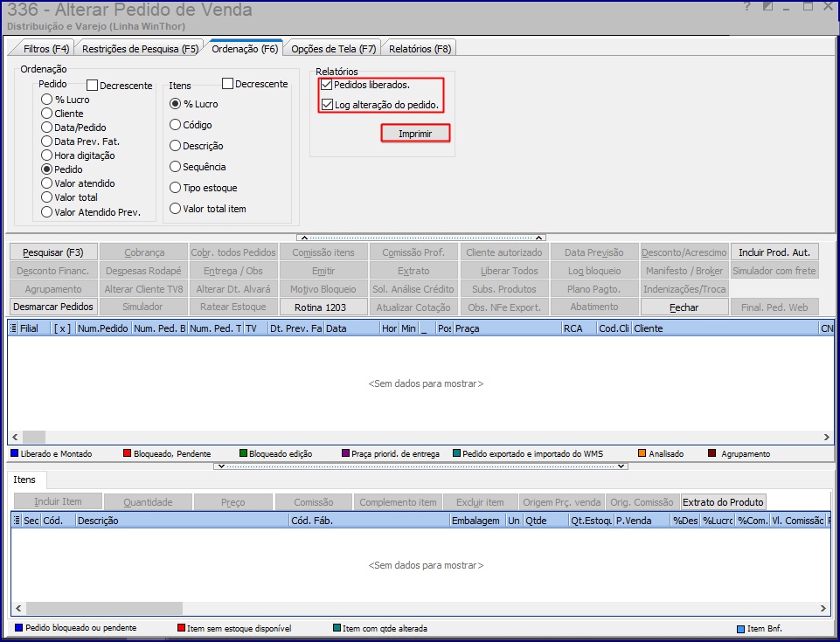Select Itens Código ordering radio
Viewport: 840px width, 642px height.
[175, 125]
